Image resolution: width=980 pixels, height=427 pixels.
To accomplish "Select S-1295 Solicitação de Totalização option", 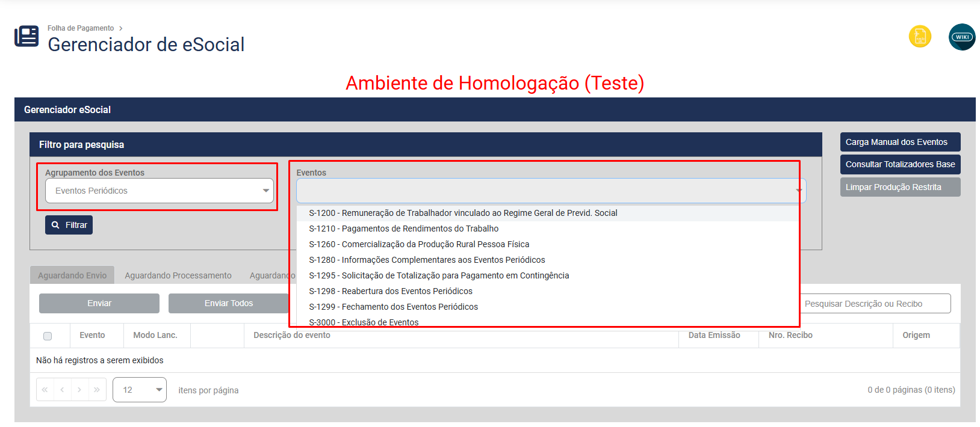I will (x=548, y=275).
